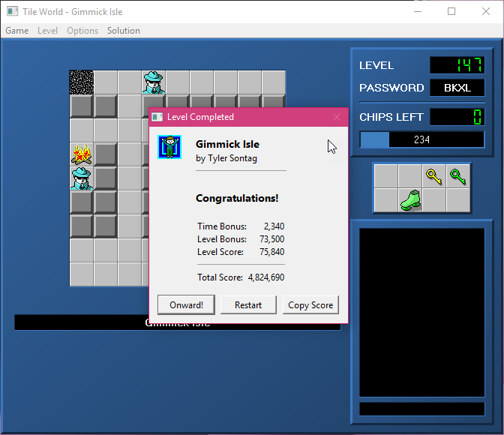Click the Total Score value 4,824,690
Viewport: 504px width, 435px height.
click(x=266, y=277)
